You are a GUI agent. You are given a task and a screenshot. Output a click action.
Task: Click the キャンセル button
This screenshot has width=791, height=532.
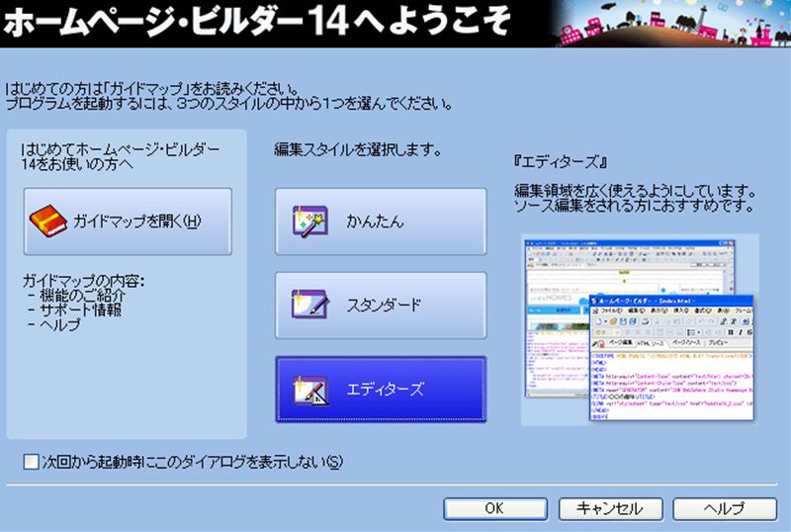point(610,509)
